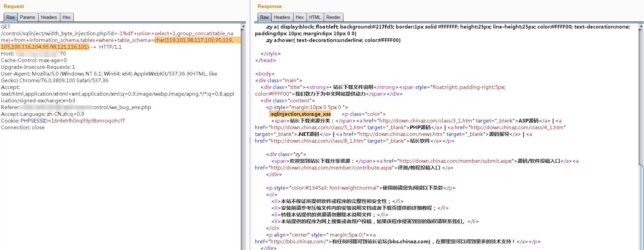Click '<p class="color">' in the response
This screenshot has width=644, height=250.
point(364,114)
